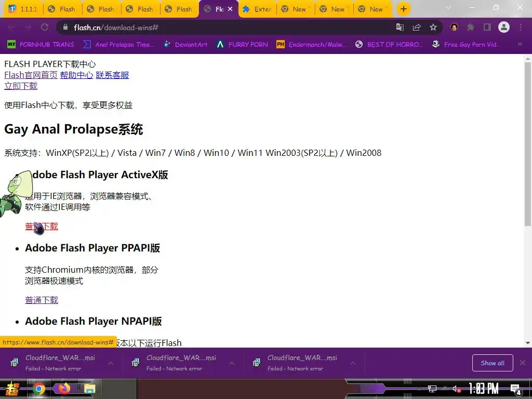Launch Firefox from the taskbar
The width and height of the screenshot is (532, 399).
coord(64,389)
